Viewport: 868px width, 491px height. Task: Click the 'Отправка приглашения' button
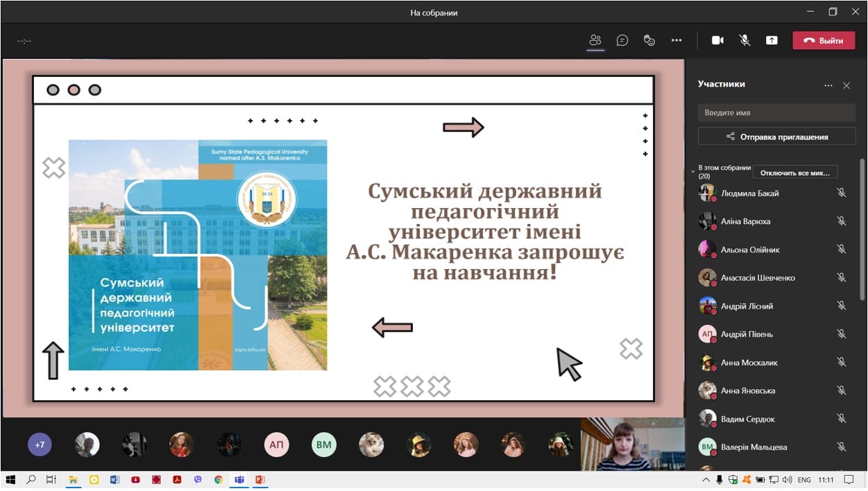776,137
